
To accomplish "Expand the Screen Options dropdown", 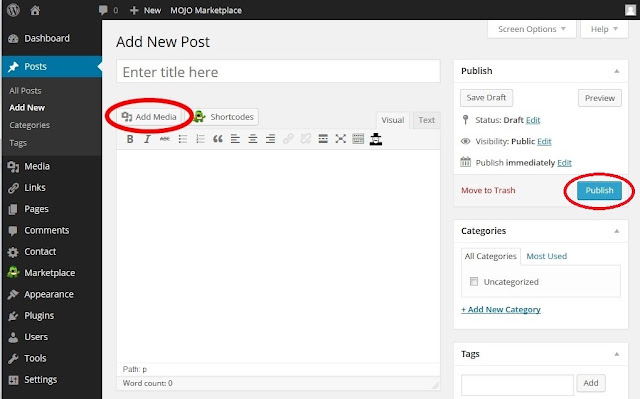I will (x=532, y=29).
